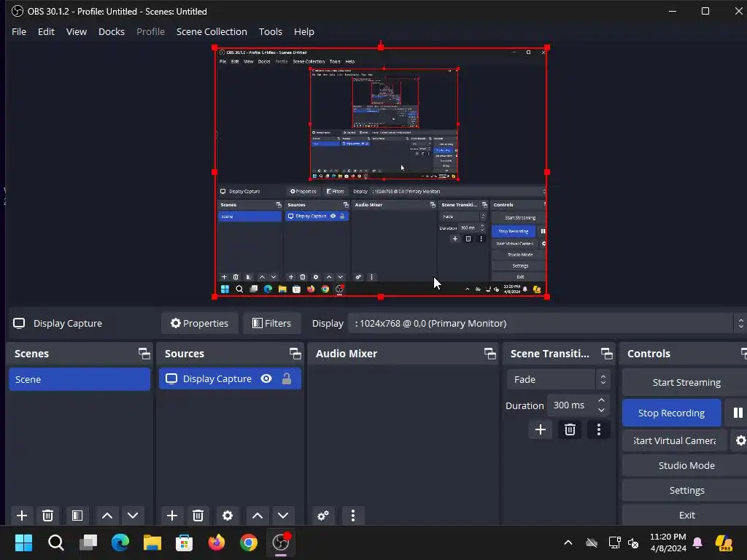Open scene filters icon in Scenes dock
The height and width of the screenshot is (560, 747).
click(x=77, y=516)
